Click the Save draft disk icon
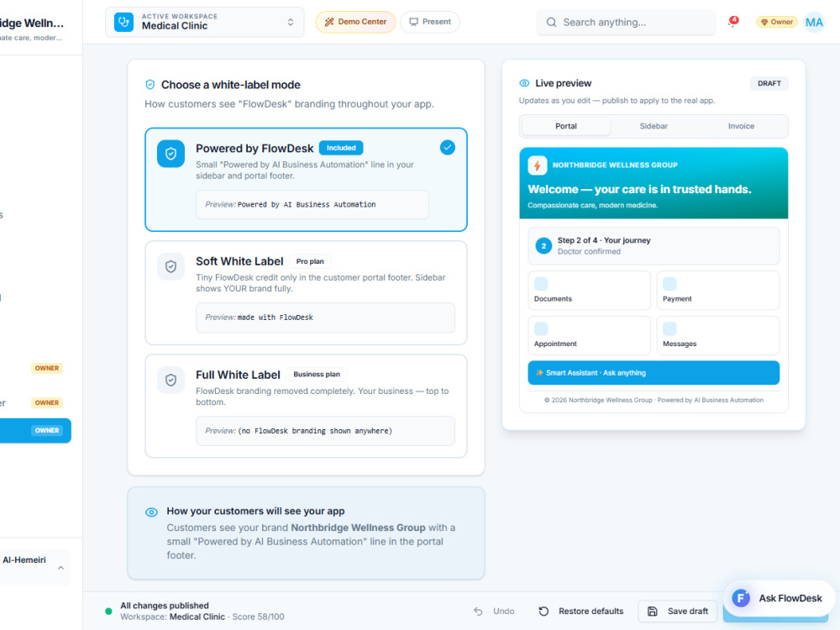This screenshot has height=630, width=840. pos(652,612)
